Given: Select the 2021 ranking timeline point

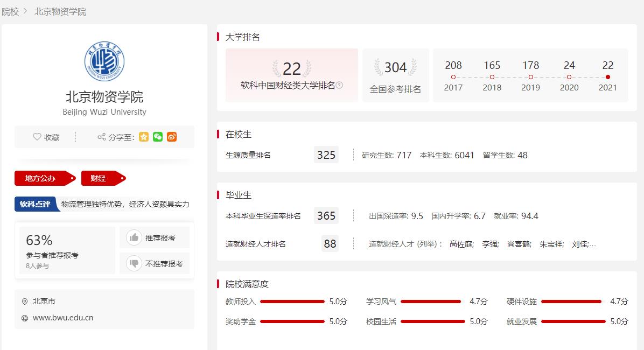Looking at the screenshot, I should click(x=608, y=77).
